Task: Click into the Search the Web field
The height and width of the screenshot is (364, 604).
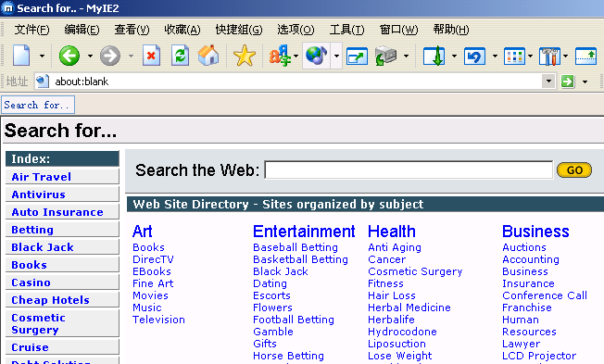Action: (409, 169)
